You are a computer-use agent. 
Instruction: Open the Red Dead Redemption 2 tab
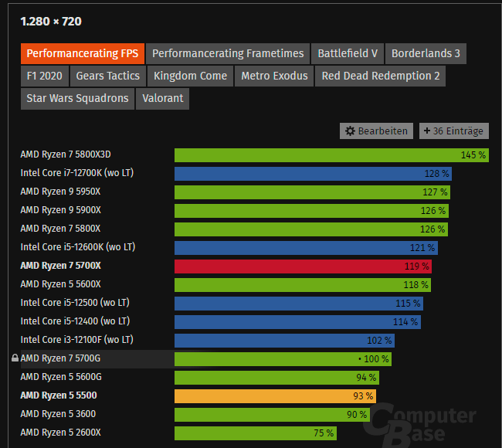[x=380, y=76]
